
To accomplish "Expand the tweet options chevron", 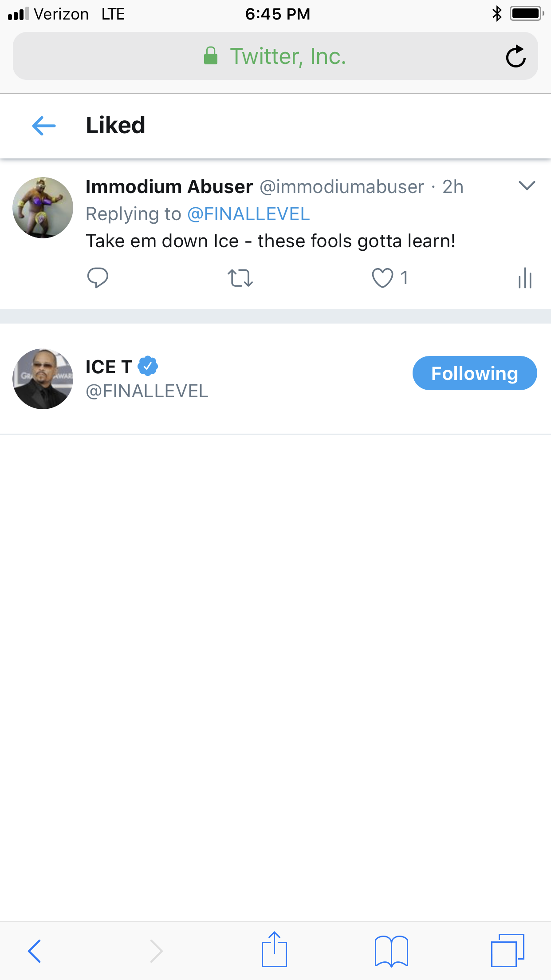I will pos(527,186).
